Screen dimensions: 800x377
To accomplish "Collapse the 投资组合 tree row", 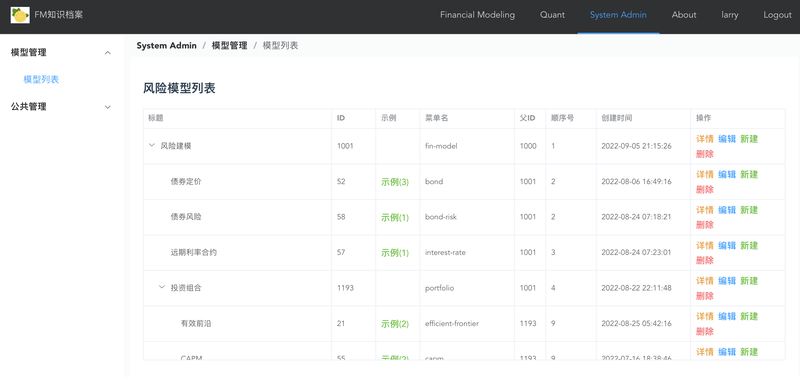I will [x=162, y=287].
